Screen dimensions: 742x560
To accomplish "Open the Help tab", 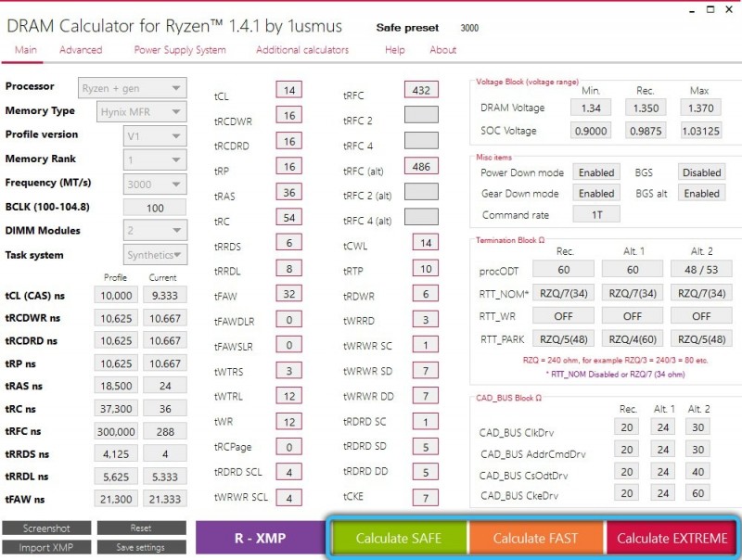I will (395, 50).
